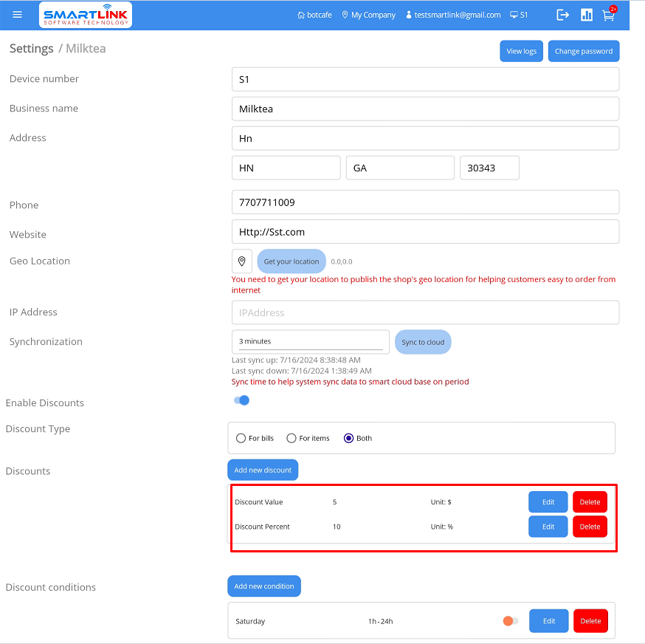Toggle the Saturday discount condition switch
Screen dimensions: 645x644
tap(510, 621)
